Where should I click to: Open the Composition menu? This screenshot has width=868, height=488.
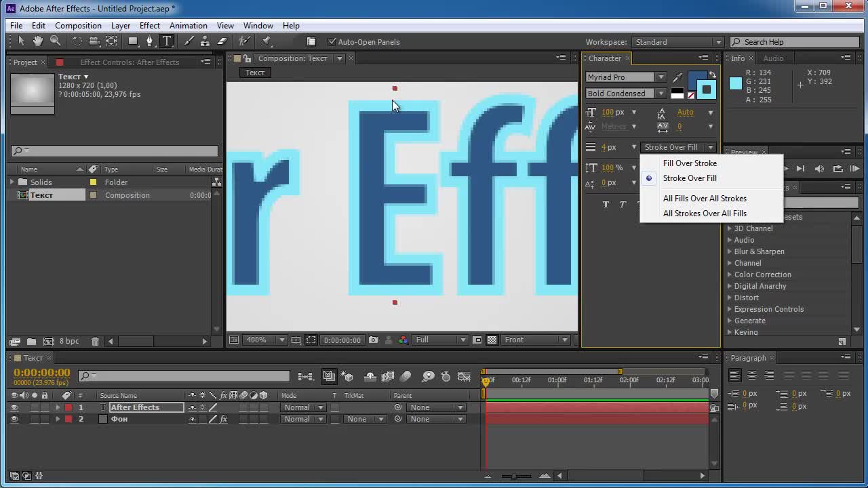click(78, 26)
